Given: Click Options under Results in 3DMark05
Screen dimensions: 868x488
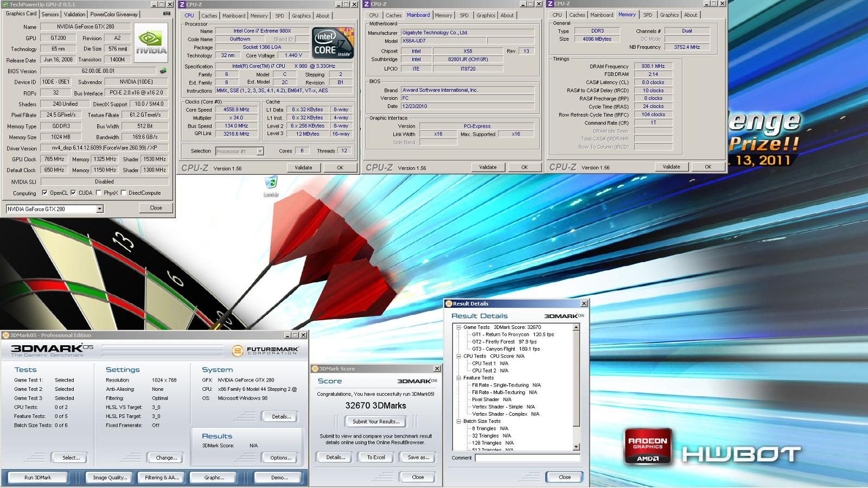Looking at the screenshot, I should coord(281,458).
